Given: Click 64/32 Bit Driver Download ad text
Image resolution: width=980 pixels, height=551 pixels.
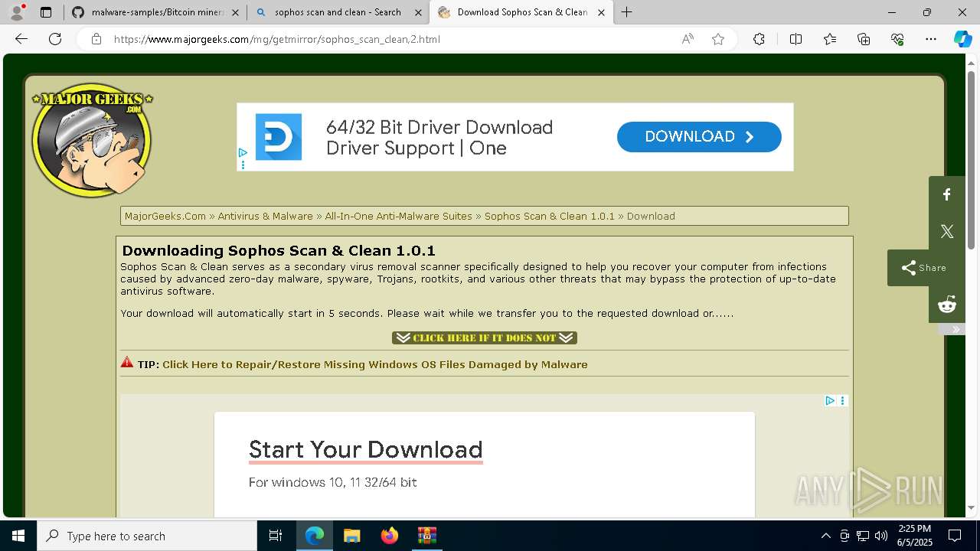Looking at the screenshot, I should click(439, 127).
